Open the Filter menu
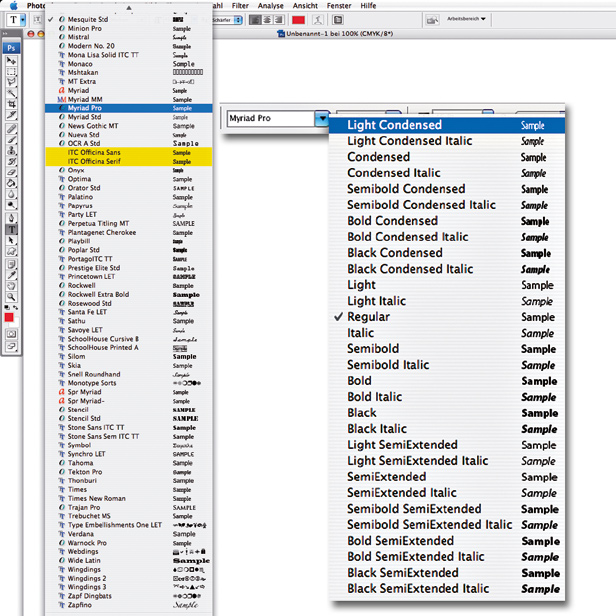Screen dimensions: 616x616 point(240,5)
